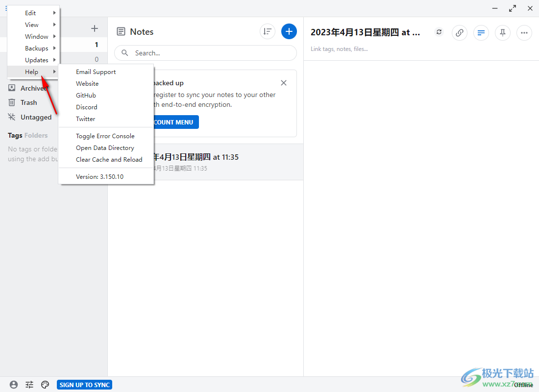This screenshot has width=539, height=392.
Task: Click the note title in editor header
Action: [x=366, y=32]
